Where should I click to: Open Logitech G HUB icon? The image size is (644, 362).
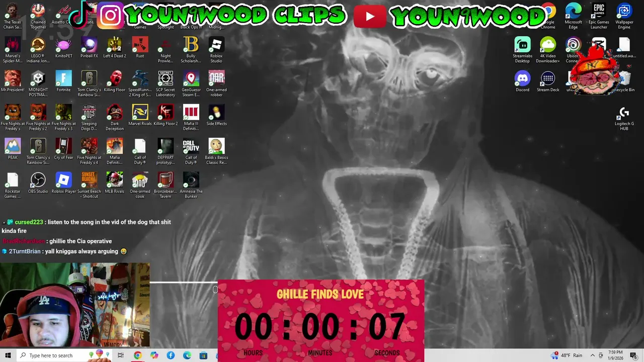point(624,118)
